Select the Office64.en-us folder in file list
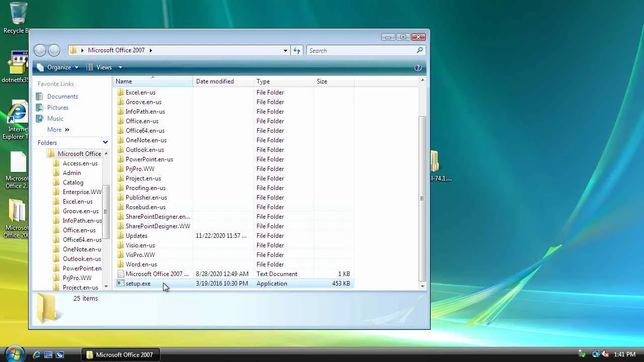Viewport: 644px width, 362px height. (x=145, y=131)
